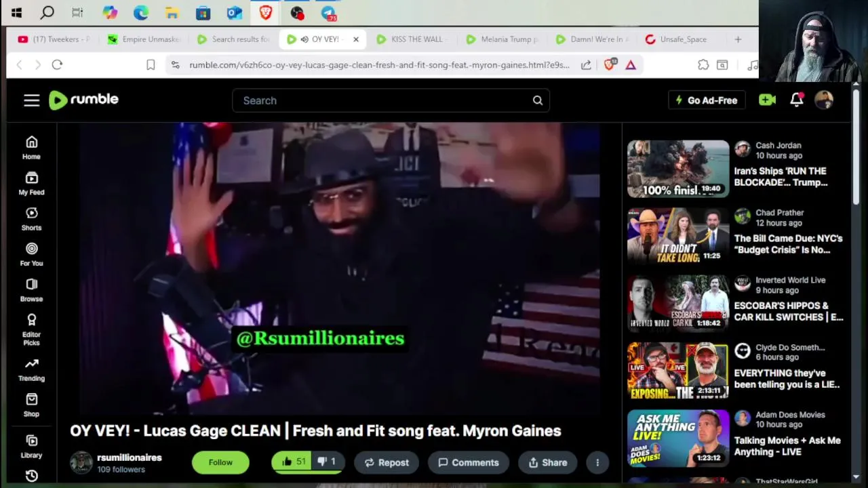Go to Home in the sidebar

(31, 148)
